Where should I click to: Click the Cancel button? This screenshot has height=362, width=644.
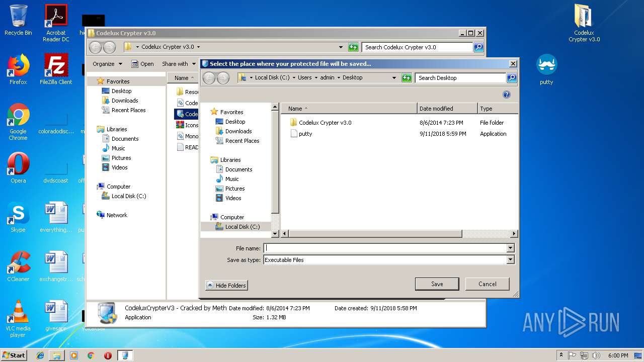pos(487,284)
